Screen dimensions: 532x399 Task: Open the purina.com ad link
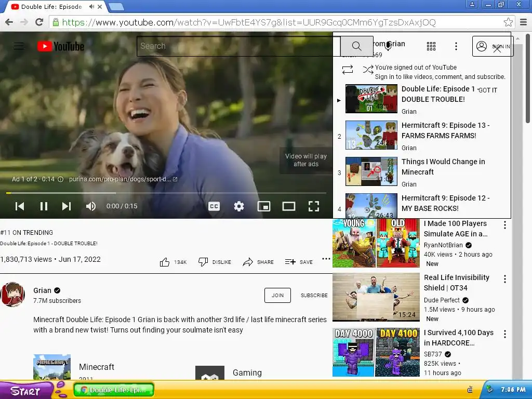pyautogui.click(x=123, y=179)
